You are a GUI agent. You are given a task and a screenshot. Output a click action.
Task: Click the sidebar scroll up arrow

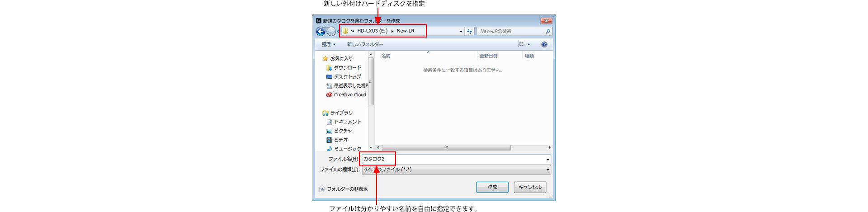click(x=371, y=55)
